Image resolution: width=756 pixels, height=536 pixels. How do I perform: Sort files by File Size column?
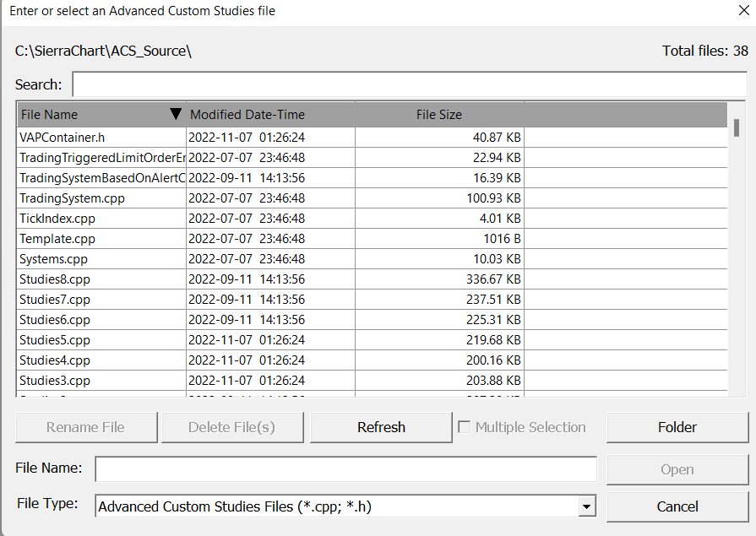point(439,115)
